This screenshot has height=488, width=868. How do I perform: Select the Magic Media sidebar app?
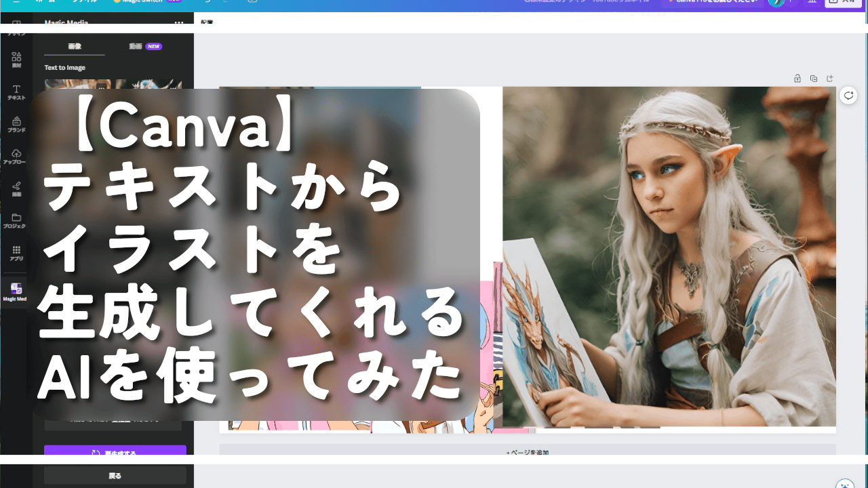click(16, 293)
